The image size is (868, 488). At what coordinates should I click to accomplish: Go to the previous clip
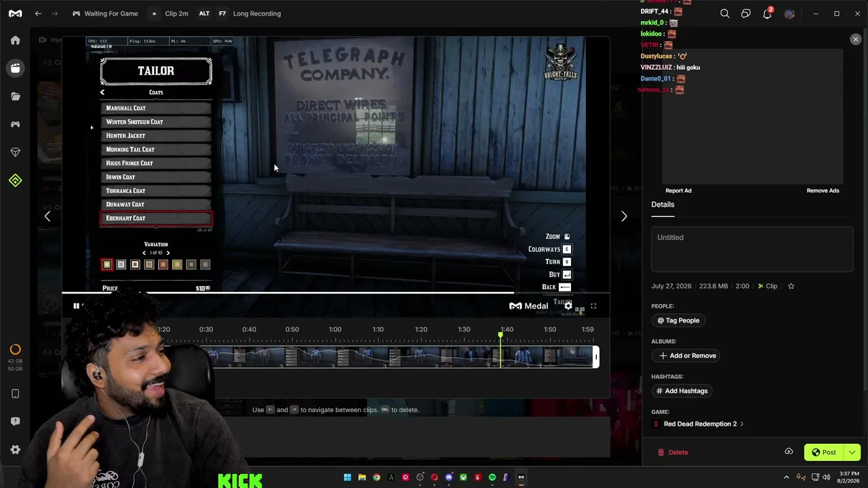[x=47, y=217]
